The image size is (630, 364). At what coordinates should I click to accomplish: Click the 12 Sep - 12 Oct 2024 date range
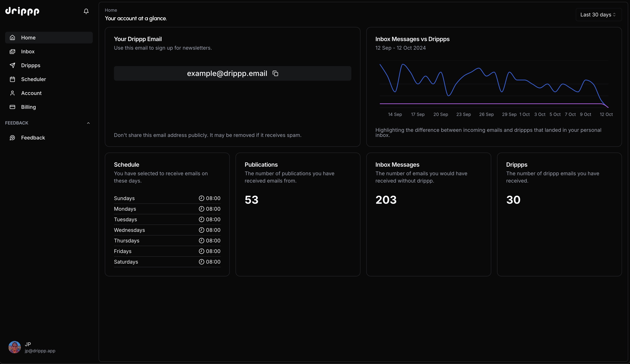point(400,48)
